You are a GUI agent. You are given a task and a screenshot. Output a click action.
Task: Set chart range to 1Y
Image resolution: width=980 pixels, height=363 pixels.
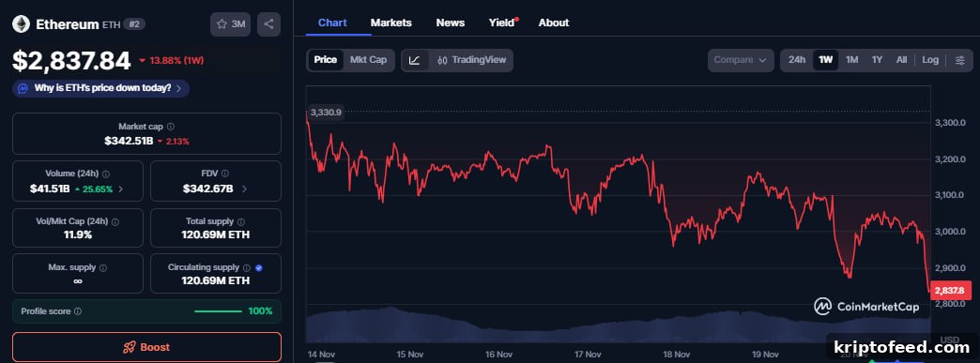click(x=877, y=60)
